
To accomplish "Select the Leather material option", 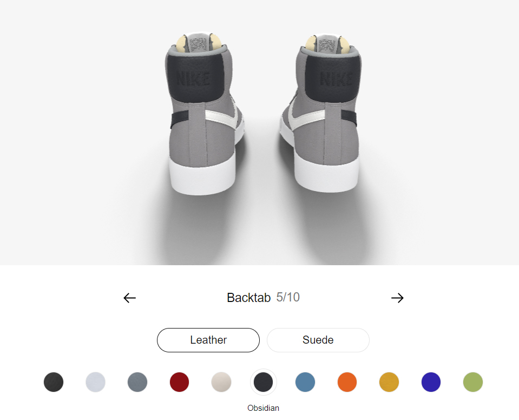I will [x=208, y=340].
